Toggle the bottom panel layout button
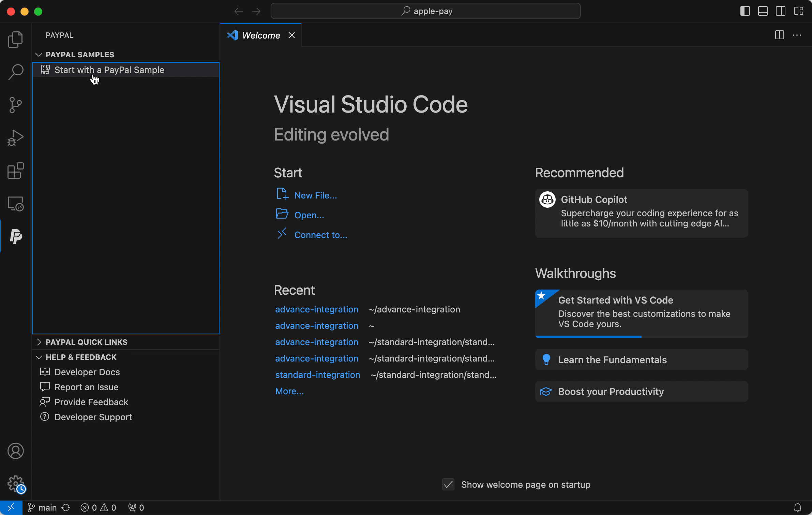812x515 pixels. [x=763, y=11]
